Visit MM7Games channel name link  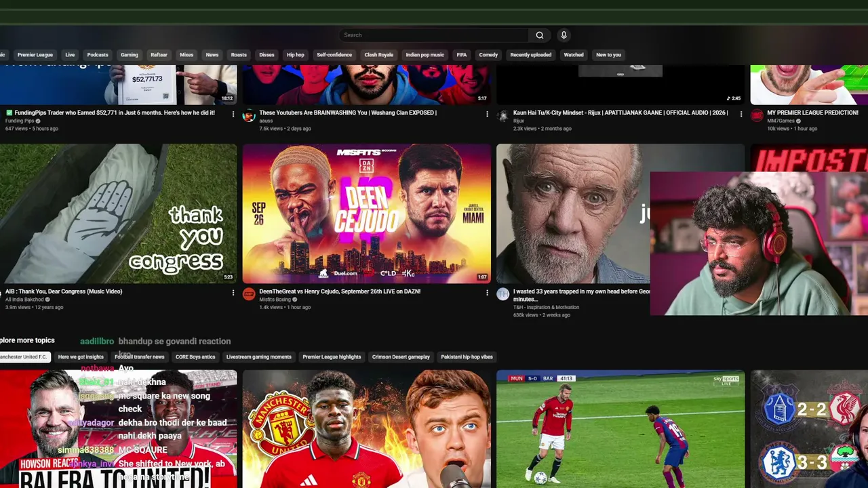click(781, 121)
